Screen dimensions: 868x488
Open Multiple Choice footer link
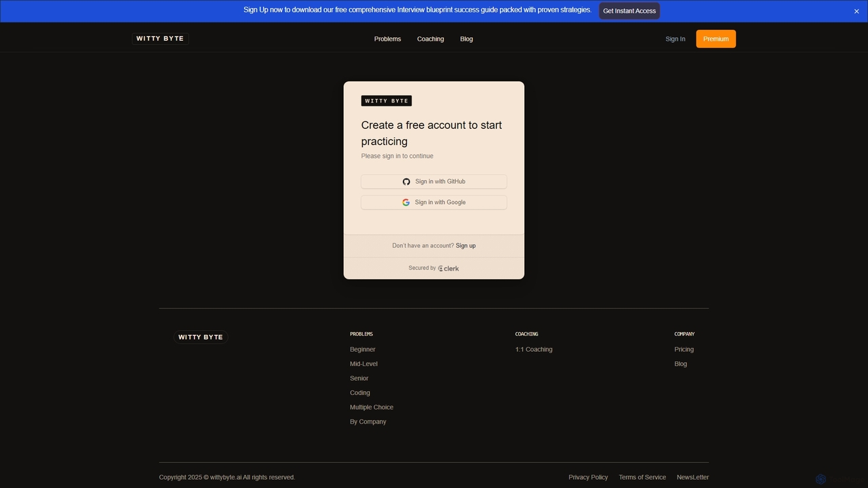pyautogui.click(x=372, y=407)
